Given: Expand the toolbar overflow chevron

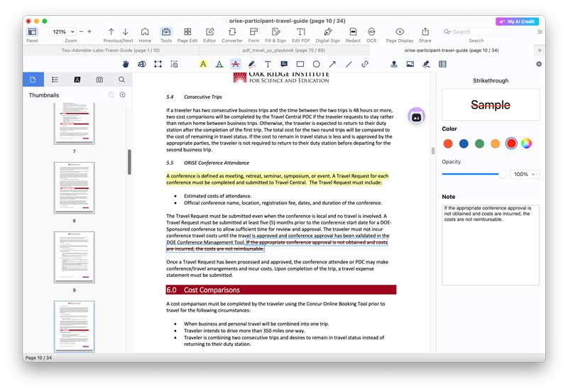Looking at the screenshot, I should 540,32.
